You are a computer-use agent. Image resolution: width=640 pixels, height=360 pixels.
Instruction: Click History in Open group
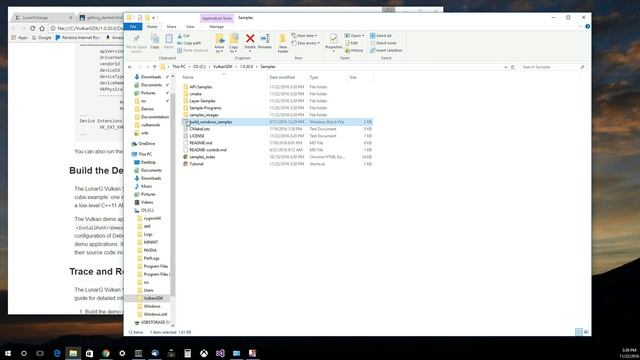pyautogui.click(x=354, y=50)
